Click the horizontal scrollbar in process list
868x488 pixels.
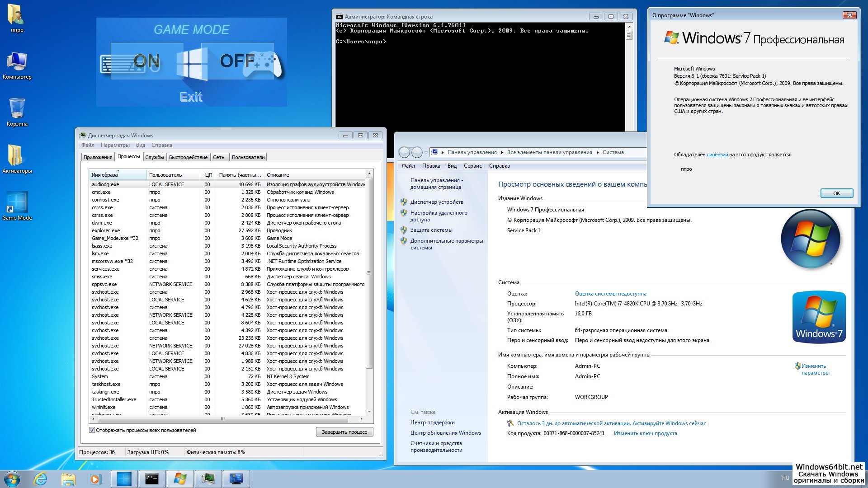[x=222, y=419]
